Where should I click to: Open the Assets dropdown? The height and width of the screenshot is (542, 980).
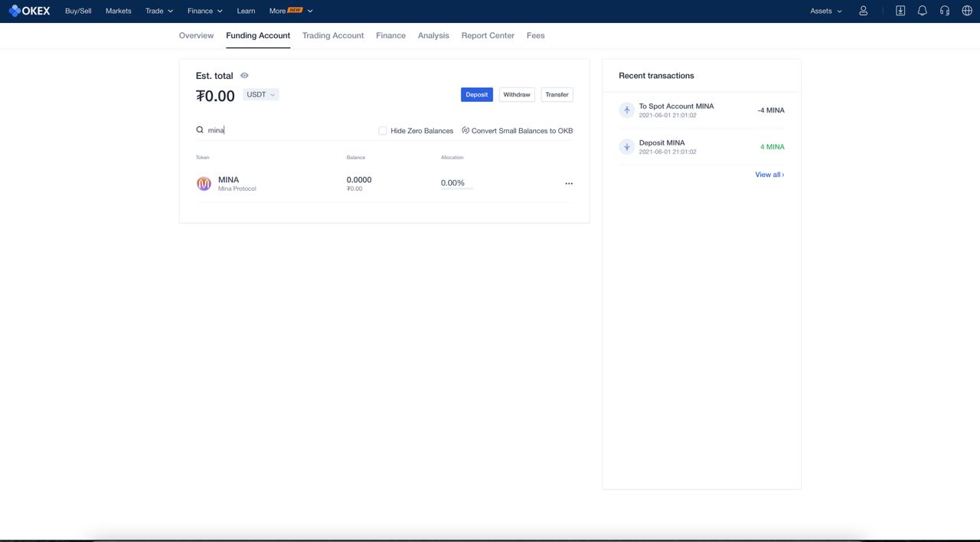(x=826, y=11)
